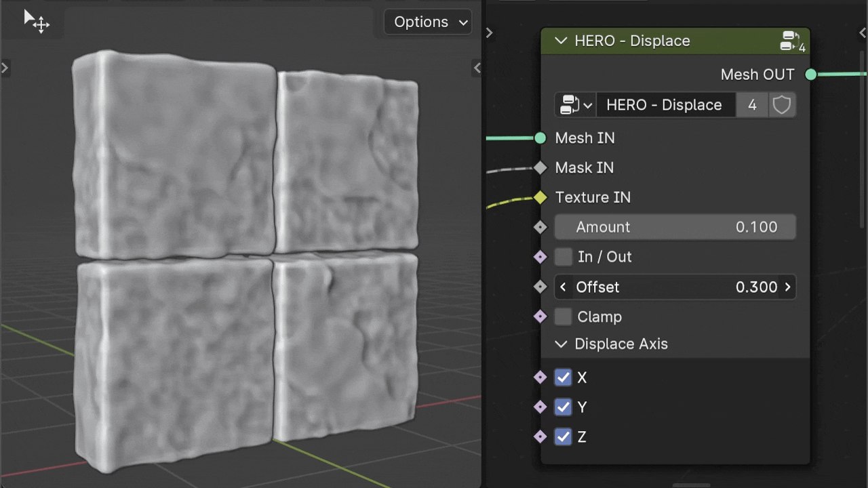Click the Mask IN label
Screen dimensions: 868x488
(x=585, y=167)
